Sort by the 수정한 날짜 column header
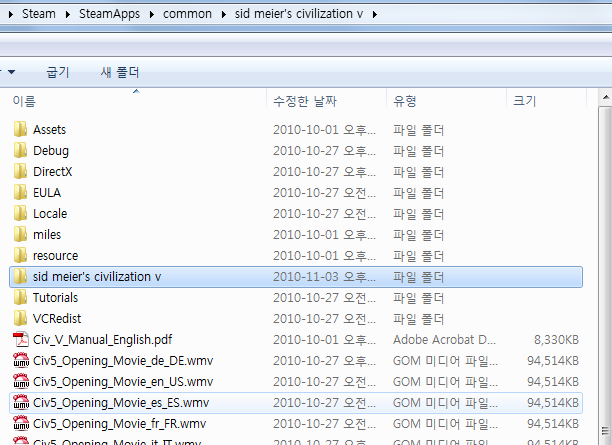This screenshot has width=612, height=445. click(x=327, y=101)
